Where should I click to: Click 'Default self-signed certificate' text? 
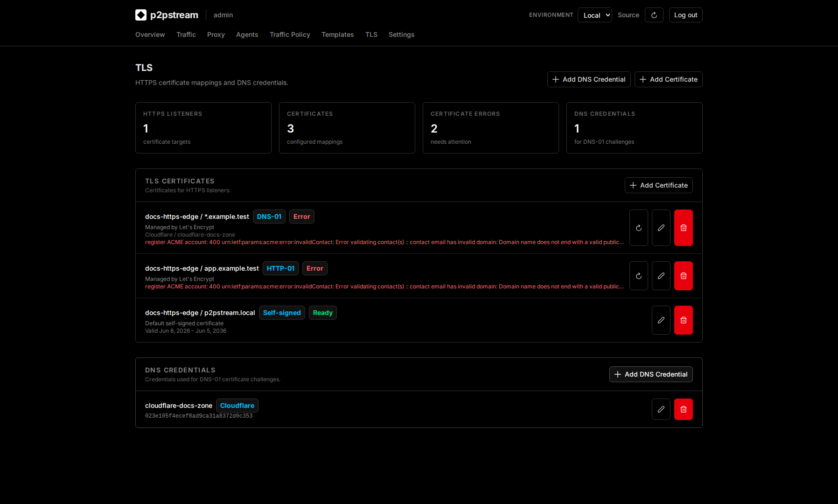click(184, 323)
